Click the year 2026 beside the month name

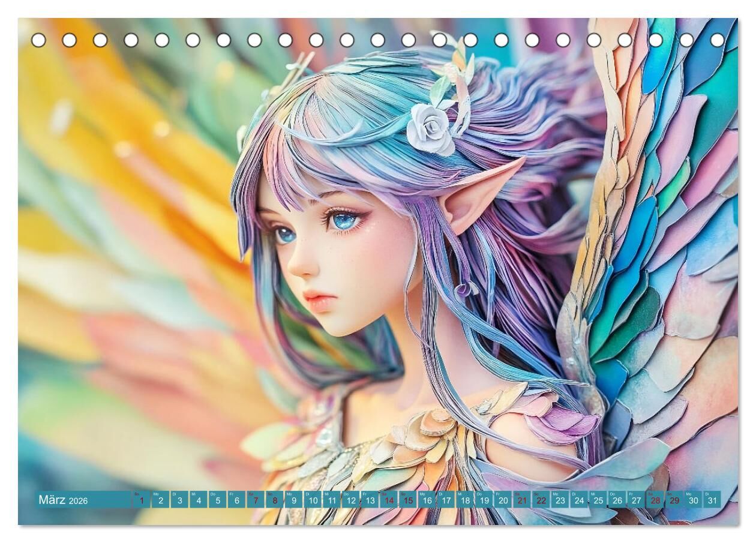tap(78, 501)
